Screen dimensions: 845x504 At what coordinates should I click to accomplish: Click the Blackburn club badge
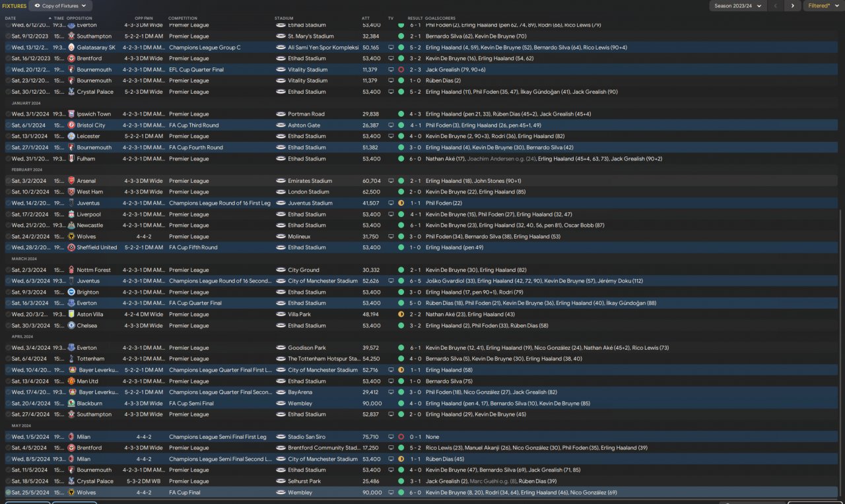pyautogui.click(x=71, y=404)
